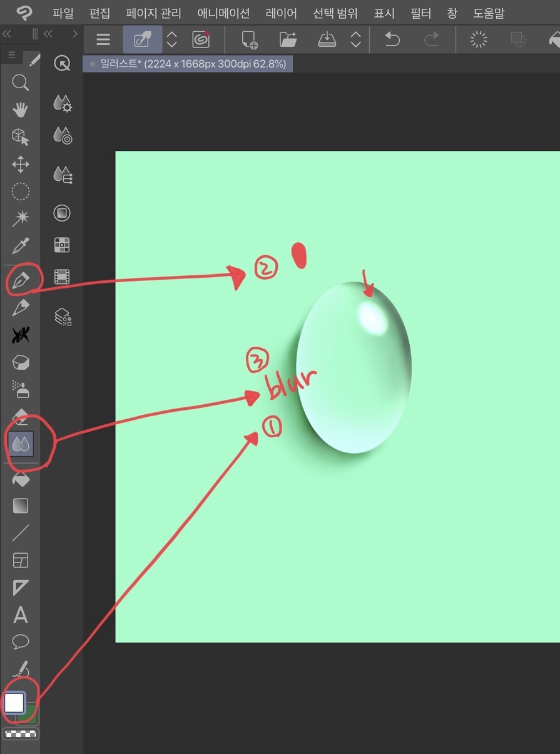Open Tool Property palette icon
560x754 pixels.
[62, 135]
